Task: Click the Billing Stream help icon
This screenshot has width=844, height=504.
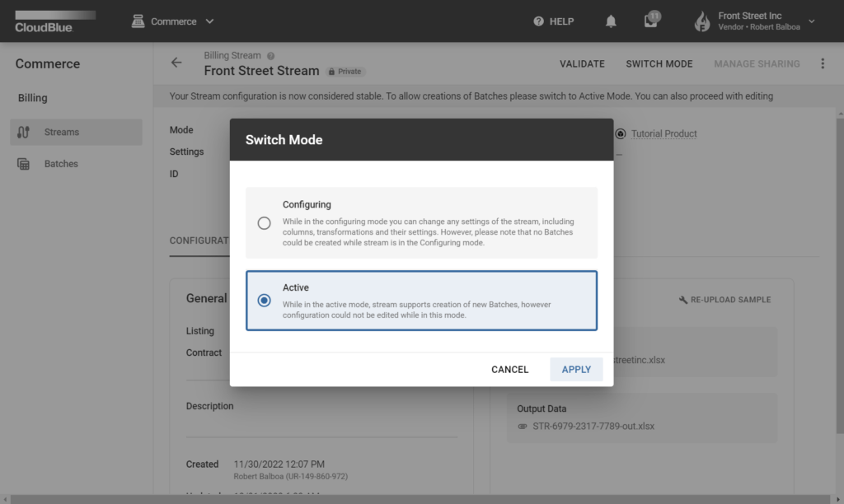Action: pos(270,56)
